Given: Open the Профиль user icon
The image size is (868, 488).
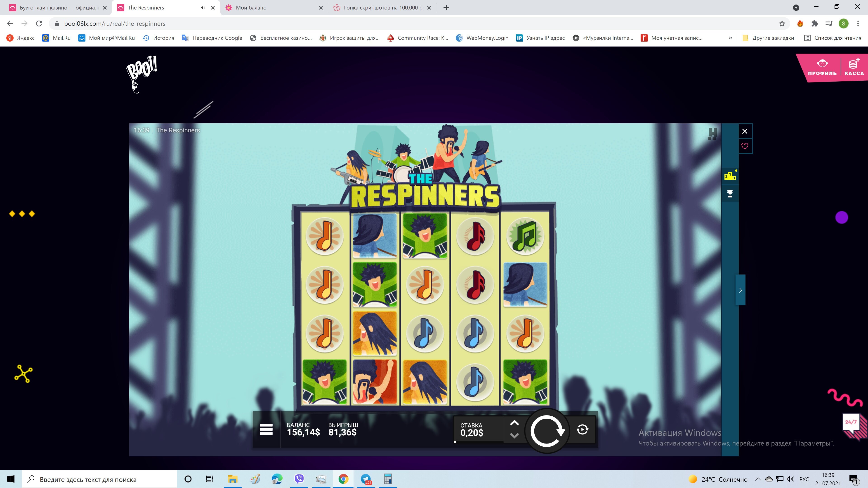Looking at the screenshot, I should click(822, 67).
